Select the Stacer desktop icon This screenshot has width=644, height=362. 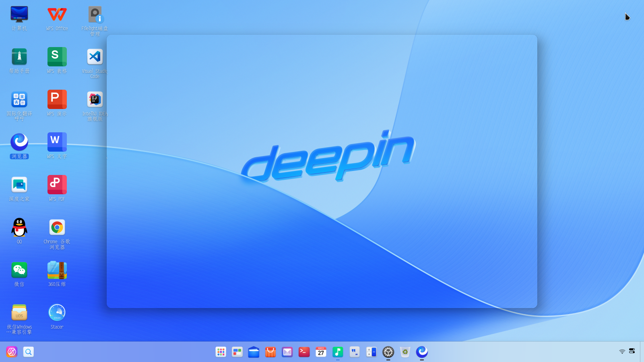pos(57,313)
